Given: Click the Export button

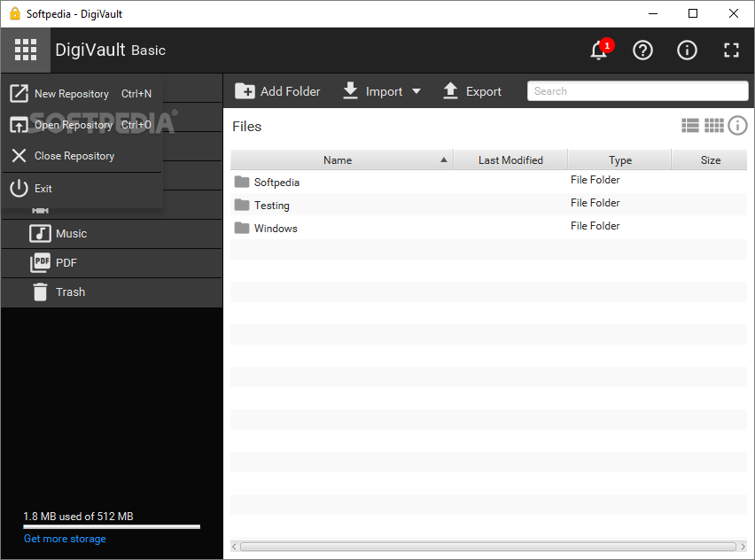Looking at the screenshot, I should [x=471, y=91].
